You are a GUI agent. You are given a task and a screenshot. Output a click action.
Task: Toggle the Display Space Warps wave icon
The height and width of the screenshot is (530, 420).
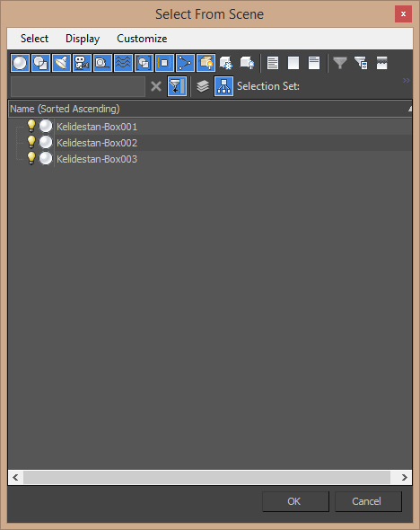pos(123,63)
